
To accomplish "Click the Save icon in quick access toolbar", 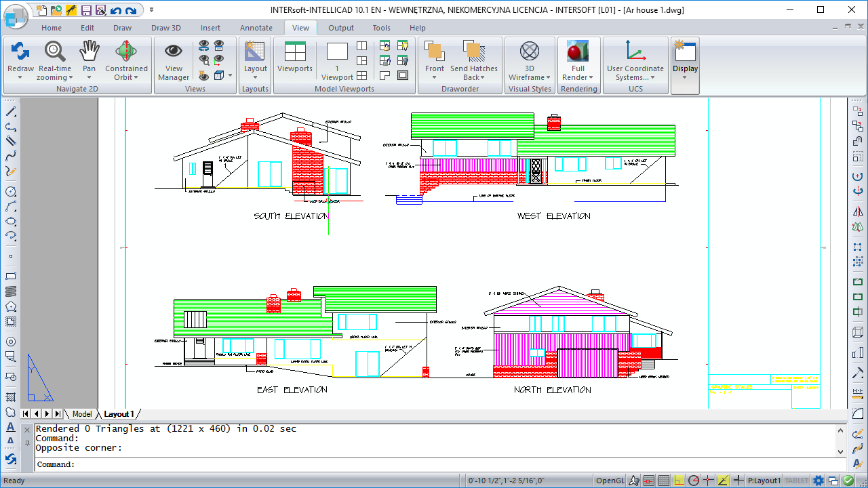I will (86, 10).
